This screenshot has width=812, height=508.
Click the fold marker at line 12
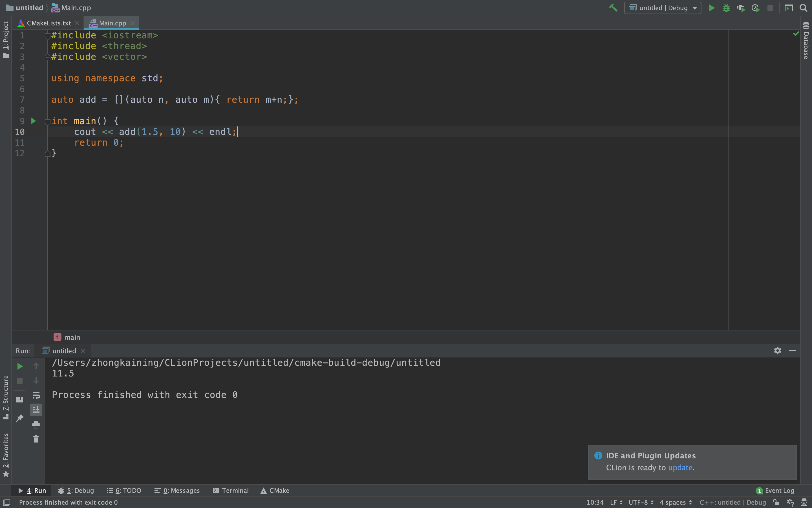pyautogui.click(x=47, y=154)
